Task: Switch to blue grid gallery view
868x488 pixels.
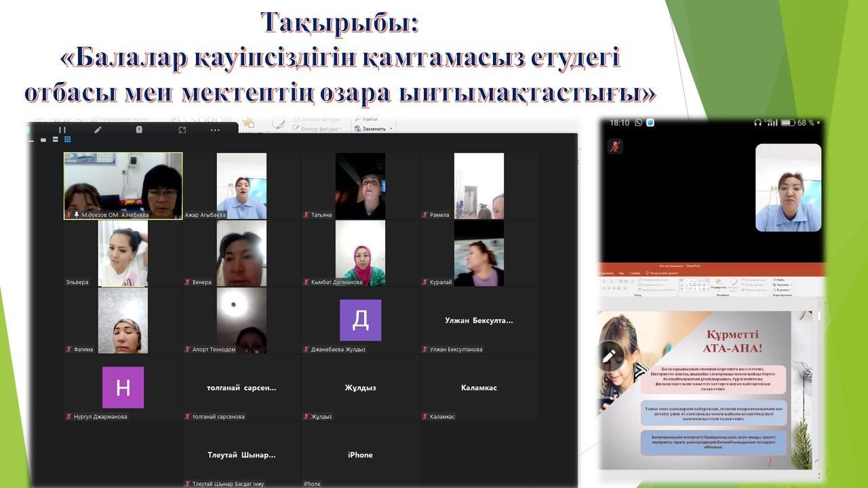Action: tap(67, 140)
